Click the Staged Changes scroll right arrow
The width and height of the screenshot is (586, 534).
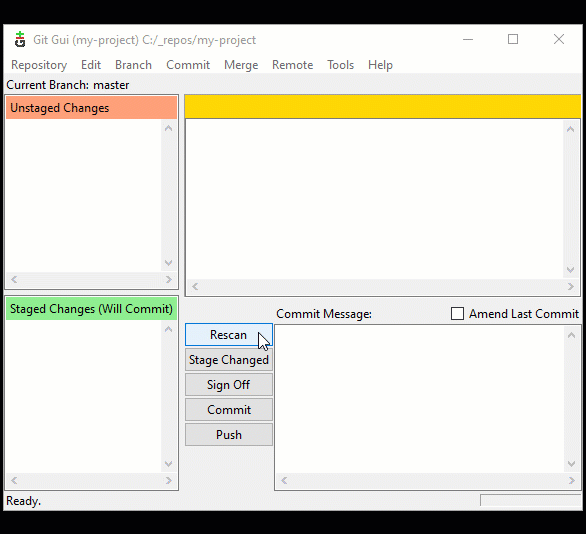click(x=169, y=481)
